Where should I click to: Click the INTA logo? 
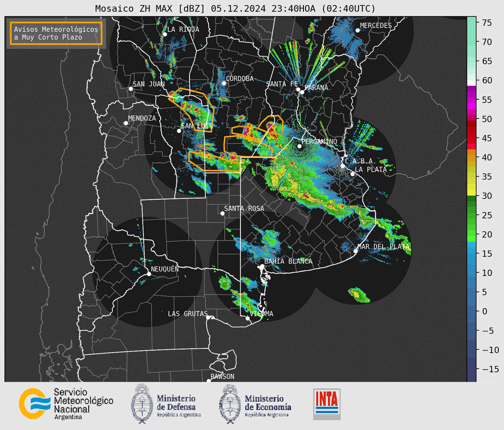point(327,404)
